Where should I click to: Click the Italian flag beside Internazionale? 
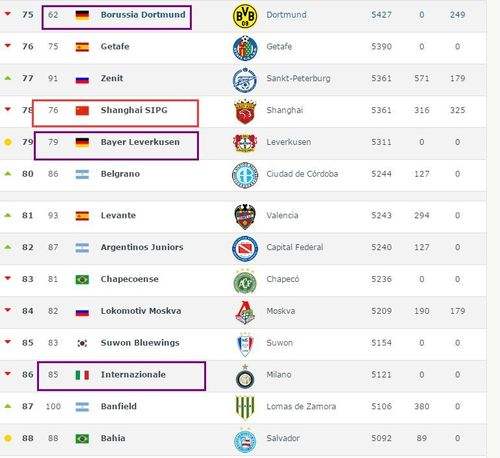coord(82,375)
